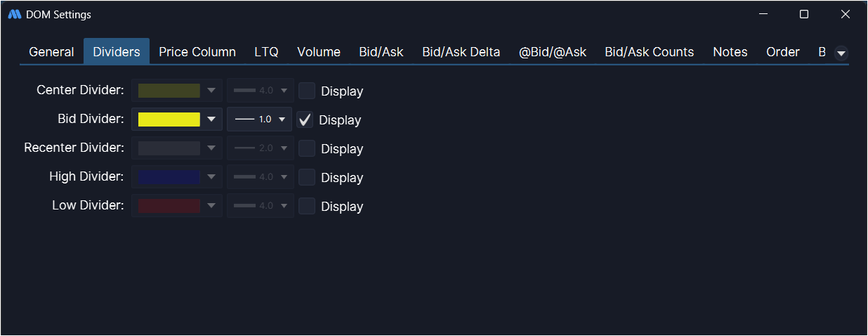Toggle Low Divider Display checkbox
This screenshot has width=868, height=336.
[307, 206]
